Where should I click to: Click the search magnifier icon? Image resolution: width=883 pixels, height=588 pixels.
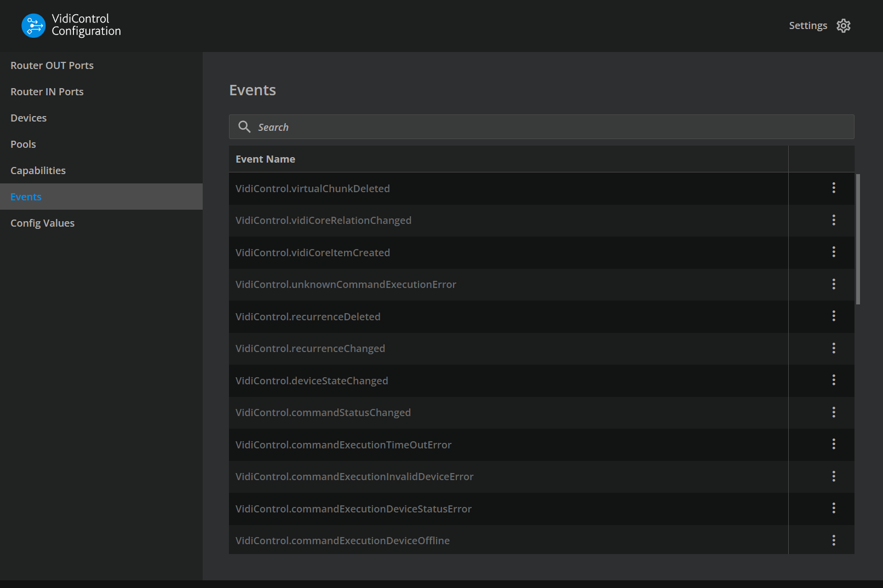coord(244,127)
